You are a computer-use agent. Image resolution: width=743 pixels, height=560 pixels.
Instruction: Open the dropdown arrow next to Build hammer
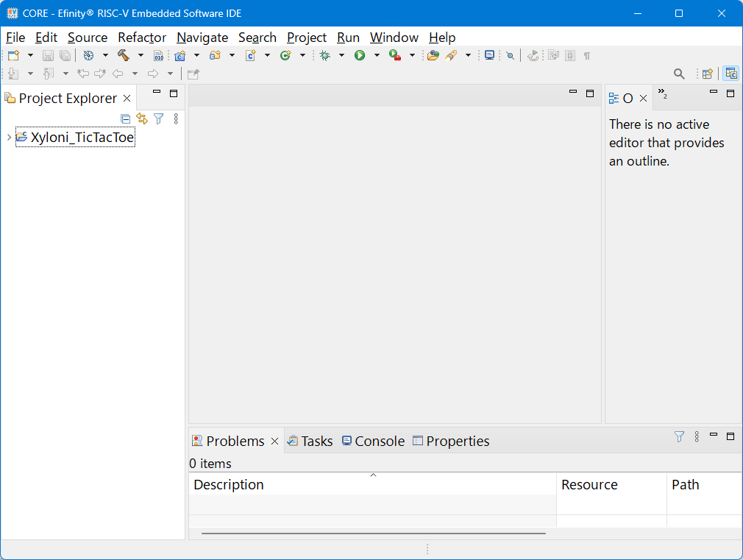(141, 55)
